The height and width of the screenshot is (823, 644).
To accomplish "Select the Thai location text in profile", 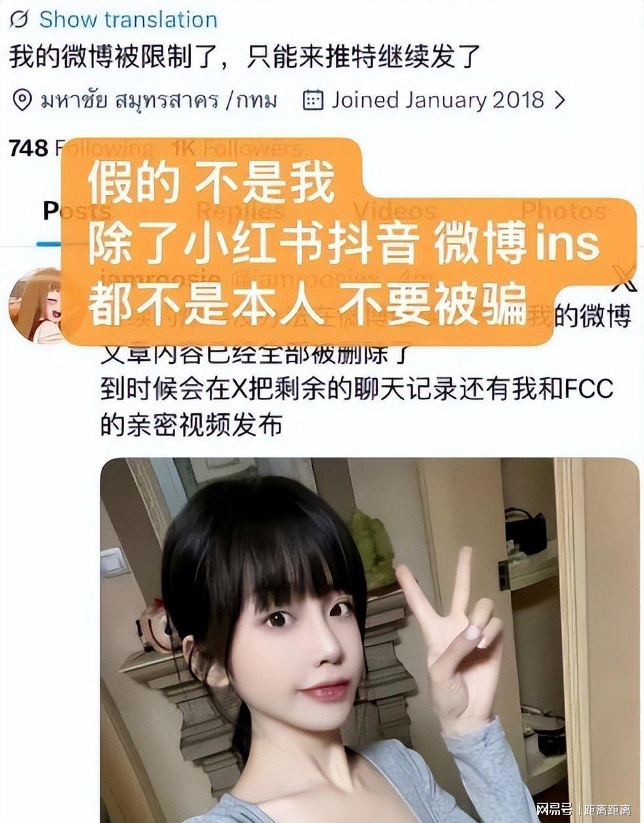I will (159, 100).
